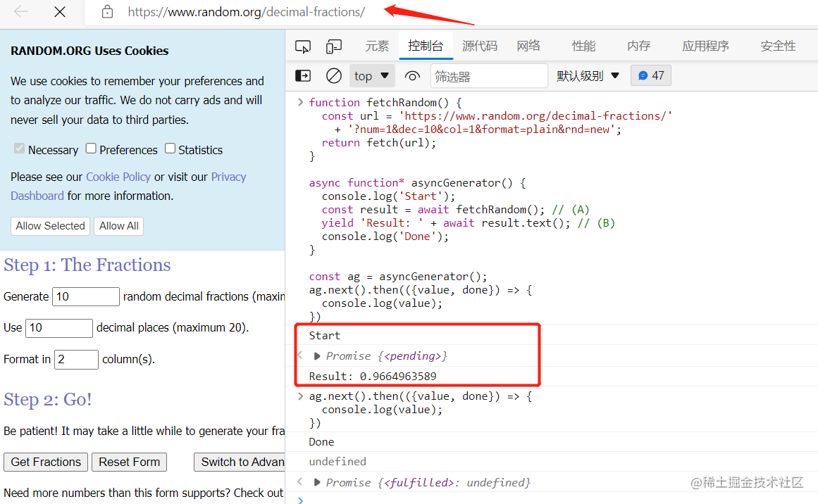This screenshot has width=818, height=504.
Task: Toggle device emulation icon in DevTools
Action: pos(333,46)
